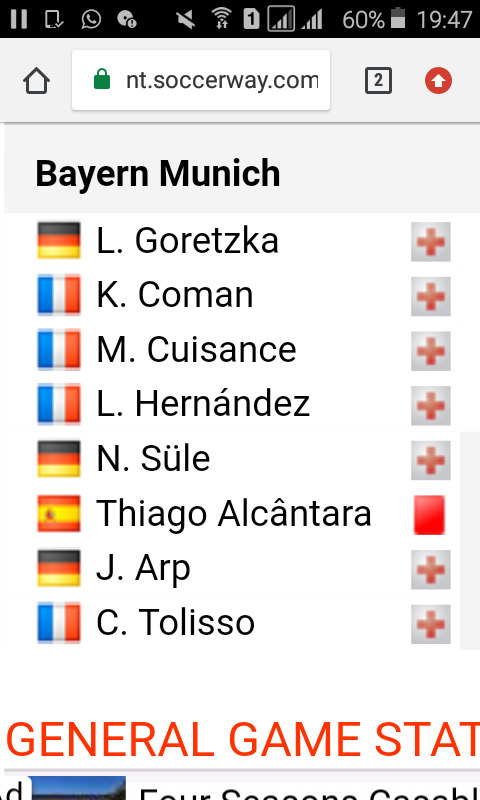The image size is (480, 800).
Task: Click the injury cross icon beside C. Tolisso
Action: tap(431, 624)
